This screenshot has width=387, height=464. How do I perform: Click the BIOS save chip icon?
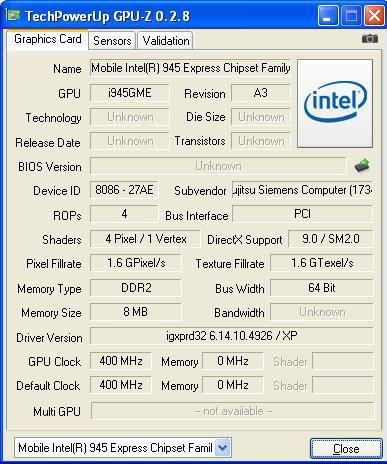click(x=362, y=165)
